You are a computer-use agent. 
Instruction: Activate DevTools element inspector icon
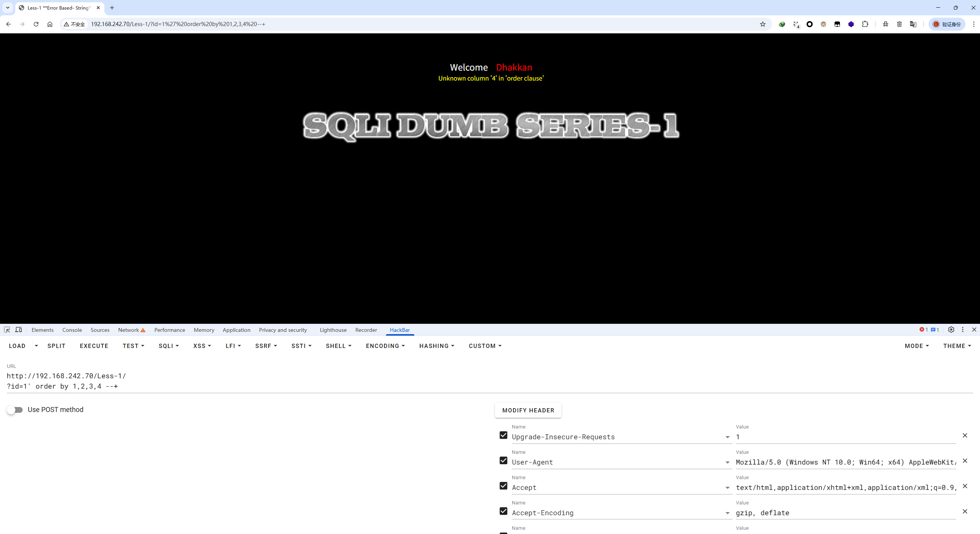pos(7,330)
